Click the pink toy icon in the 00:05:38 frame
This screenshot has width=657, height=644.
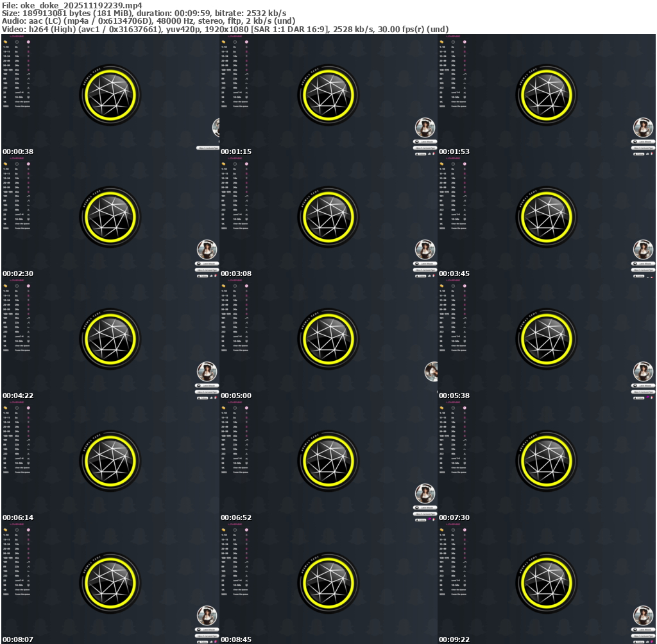tap(465, 286)
